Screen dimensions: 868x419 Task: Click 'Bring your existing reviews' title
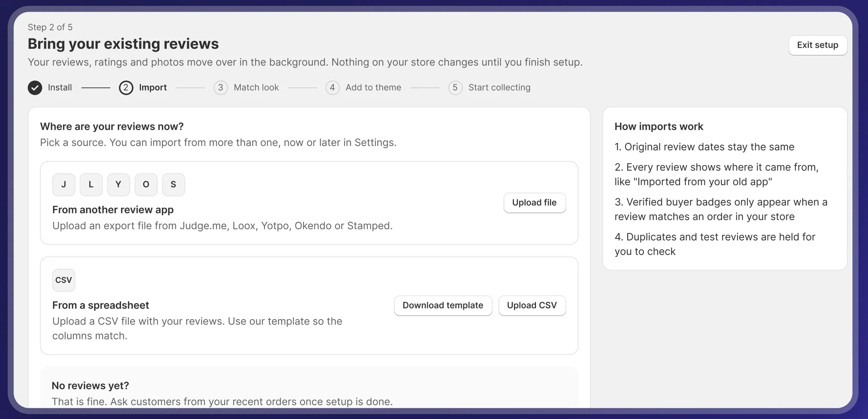(123, 44)
